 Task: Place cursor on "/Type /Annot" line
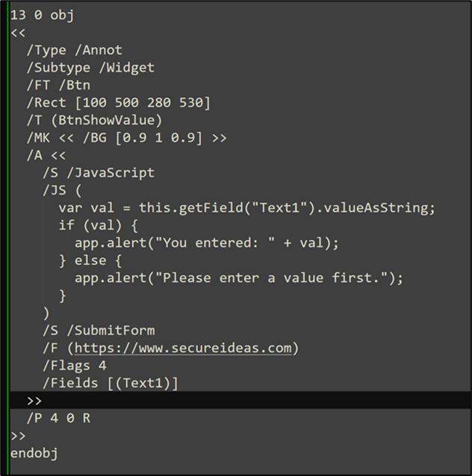pos(74,50)
